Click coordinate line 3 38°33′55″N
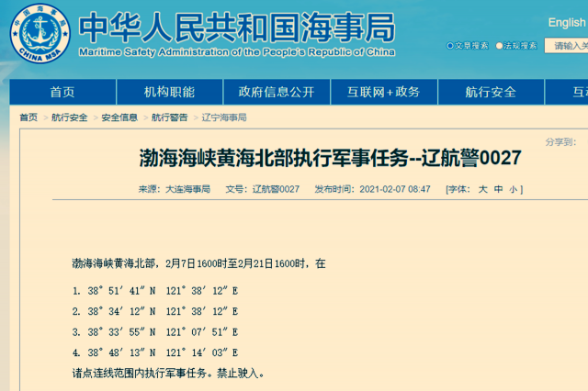Viewport: 588px width, 391px height. point(155,332)
